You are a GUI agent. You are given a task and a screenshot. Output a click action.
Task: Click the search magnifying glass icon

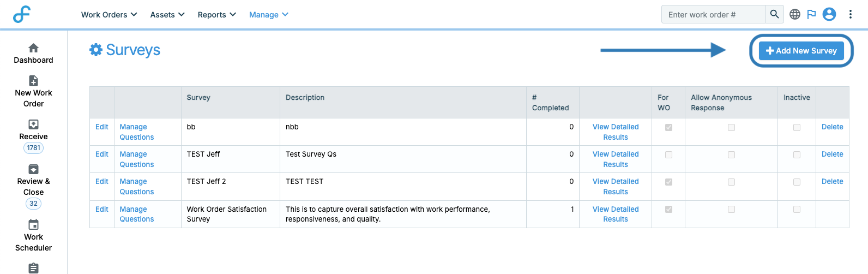[x=774, y=14]
